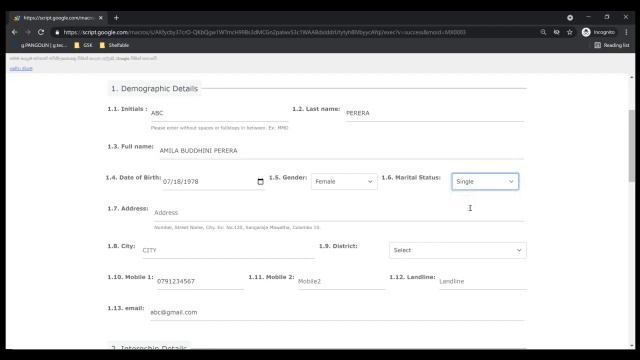Go back with browser back arrow
Image resolution: width=640 pixels, height=360 pixels.
[x=15, y=32]
